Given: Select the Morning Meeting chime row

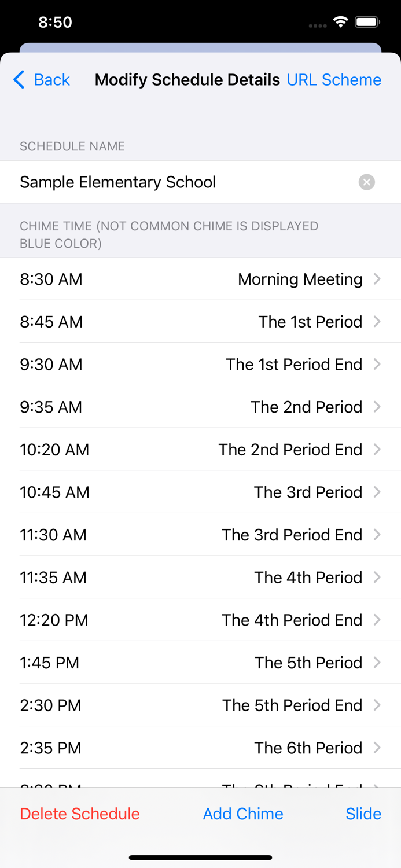Looking at the screenshot, I should pyautogui.click(x=200, y=279).
